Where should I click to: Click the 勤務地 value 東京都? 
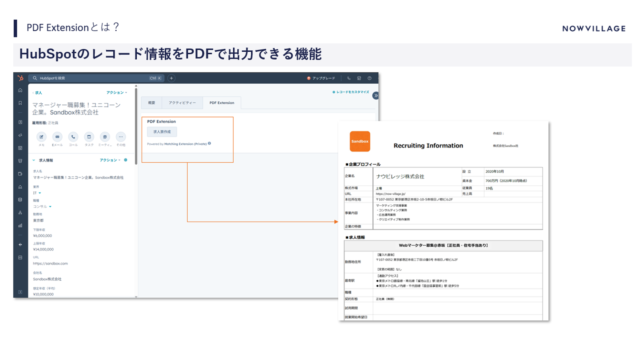pos(38,220)
